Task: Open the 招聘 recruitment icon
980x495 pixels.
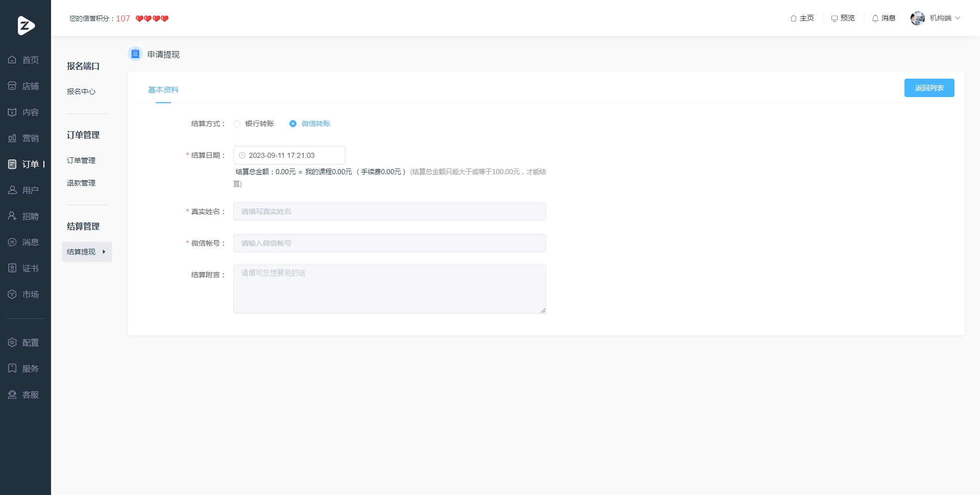Action: 12,216
